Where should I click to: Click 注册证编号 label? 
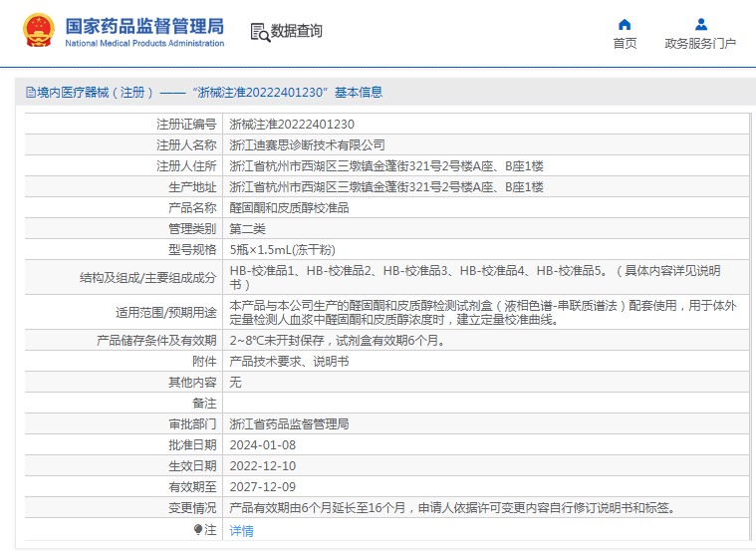pos(186,125)
